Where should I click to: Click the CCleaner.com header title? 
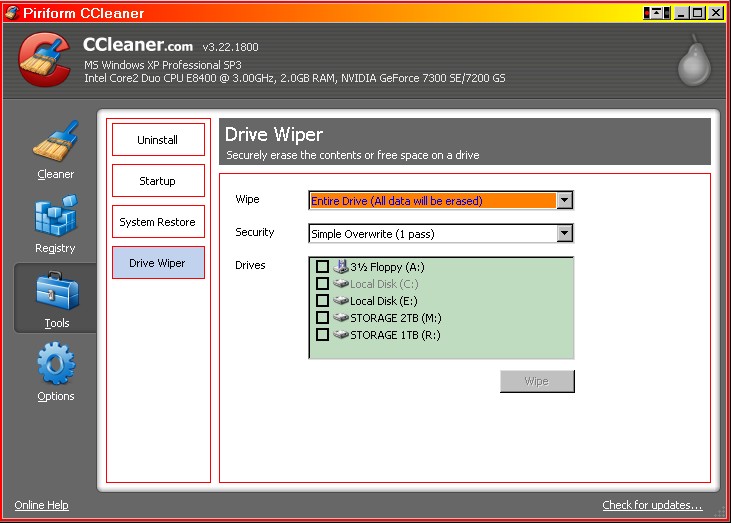138,45
